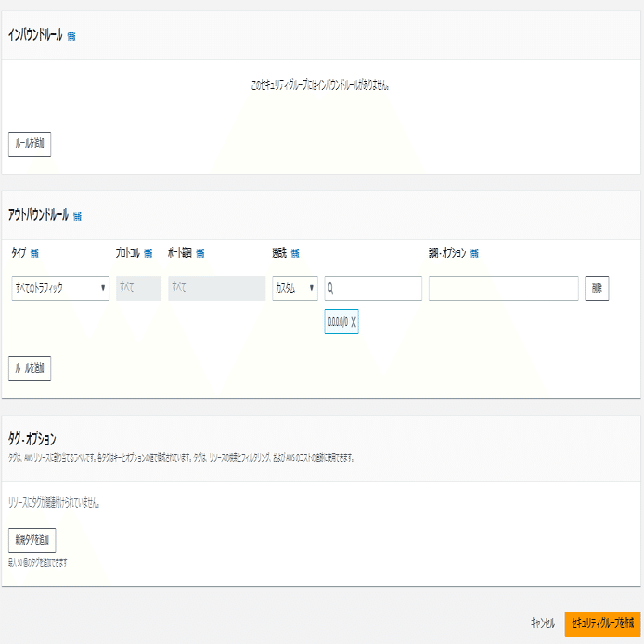Click the destination search input field

coord(373,288)
